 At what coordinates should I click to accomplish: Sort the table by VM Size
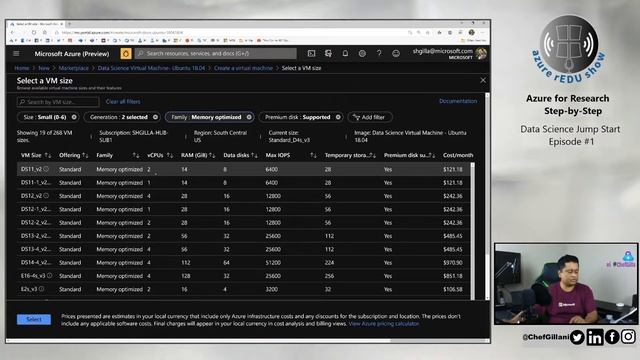(x=36, y=156)
